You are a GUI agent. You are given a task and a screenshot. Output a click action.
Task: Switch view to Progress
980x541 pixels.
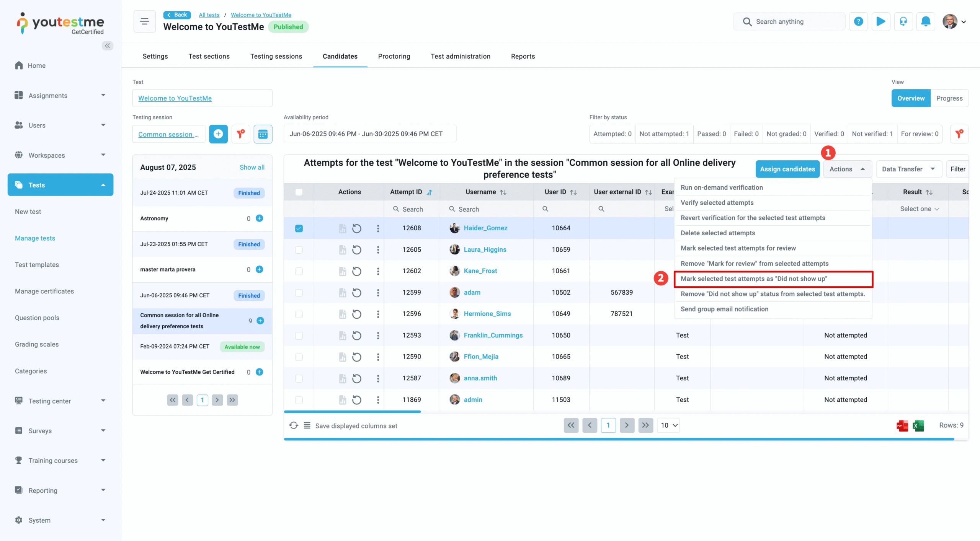pos(949,98)
